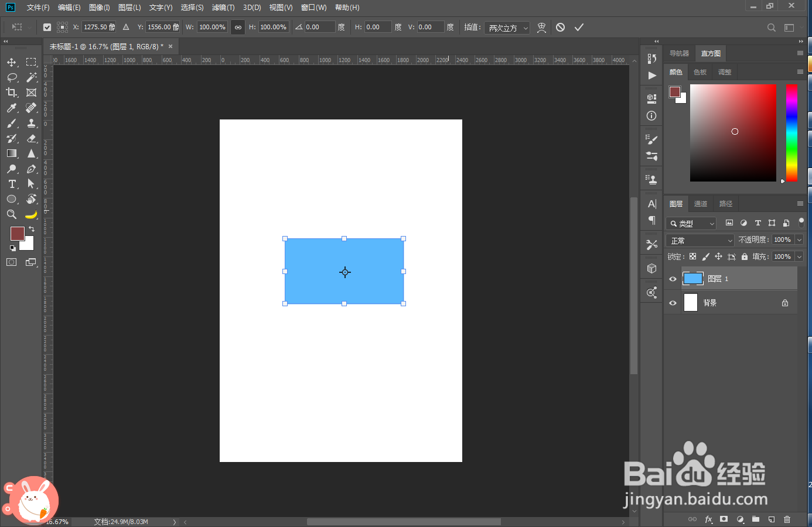Click the banana toolbar icon

click(x=32, y=214)
